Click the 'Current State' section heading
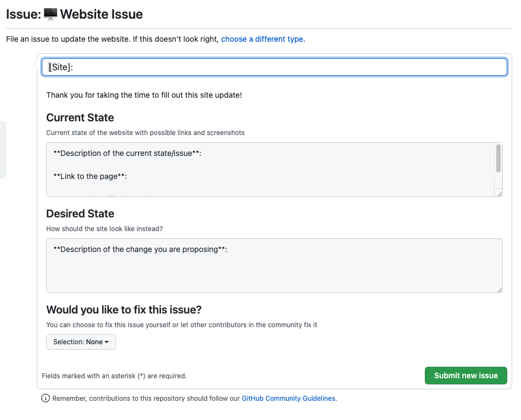Screen dimensions: 521x420 80,117
